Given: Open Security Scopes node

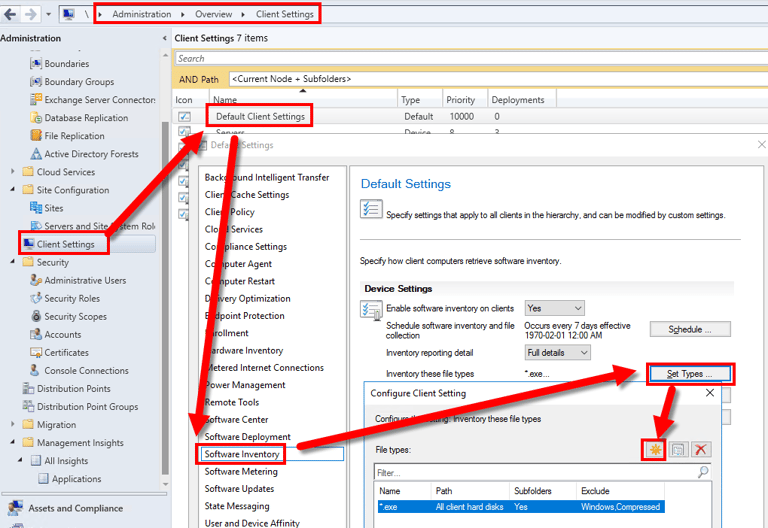Looking at the screenshot, I should coord(75,317).
